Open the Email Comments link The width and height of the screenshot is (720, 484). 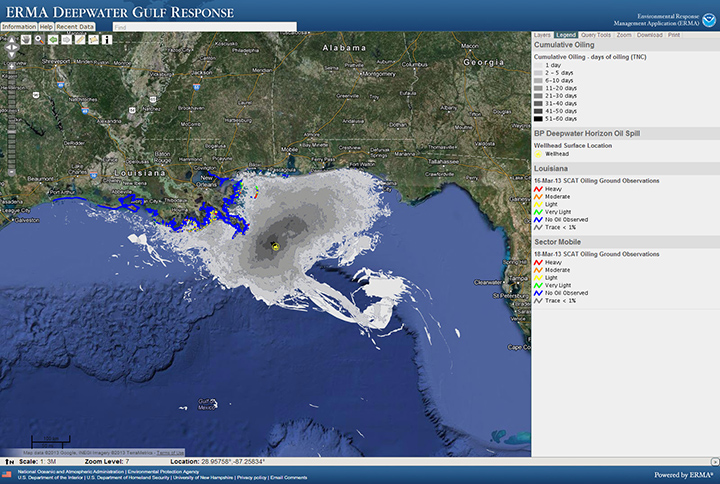tap(288, 478)
